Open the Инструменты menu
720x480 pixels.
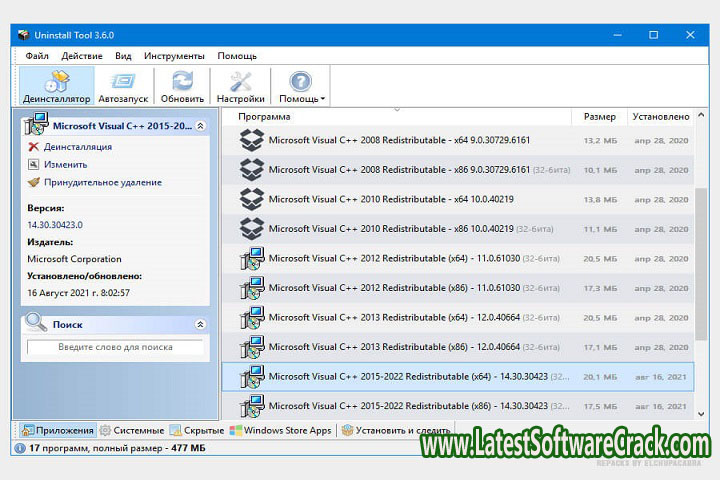click(174, 56)
